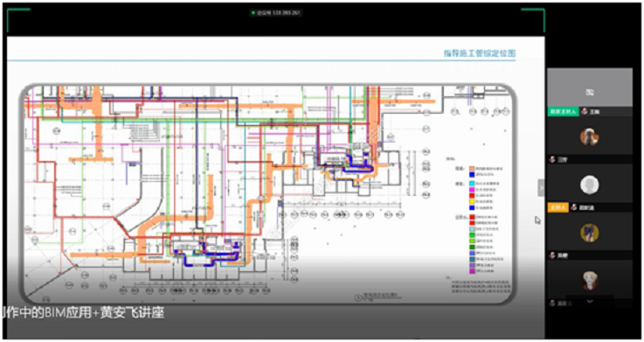Click the blue slide title at the top right
The width and height of the screenshot is (644, 342).
coord(480,53)
